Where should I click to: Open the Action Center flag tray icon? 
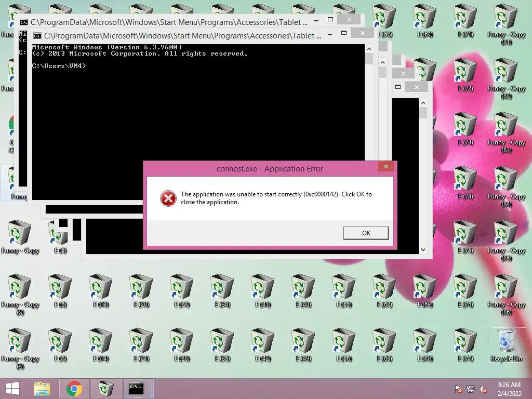pyautogui.click(x=458, y=389)
